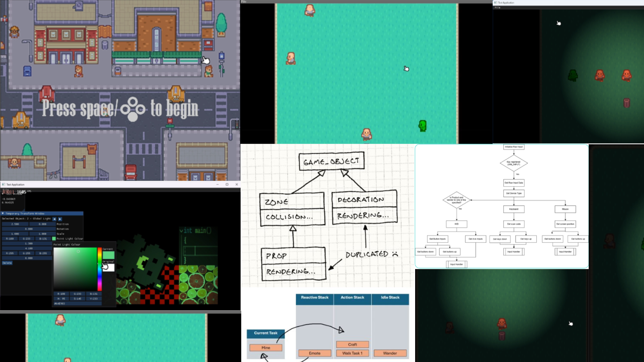Click the Wander block in Idle Stack

click(x=390, y=353)
